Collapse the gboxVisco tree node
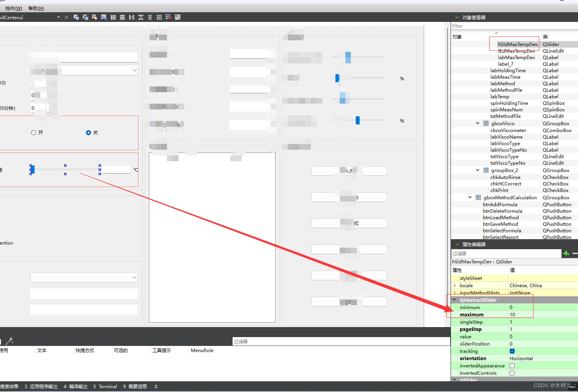This screenshot has height=392, width=578. (477, 123)
